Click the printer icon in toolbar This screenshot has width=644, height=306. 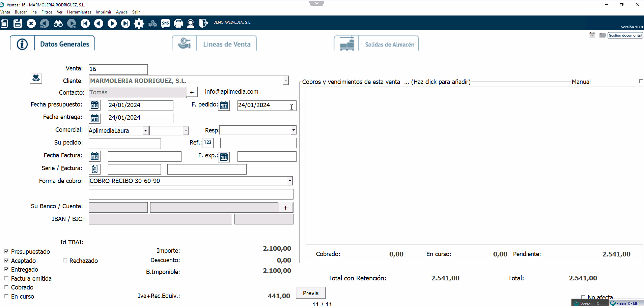click(178, 23)
